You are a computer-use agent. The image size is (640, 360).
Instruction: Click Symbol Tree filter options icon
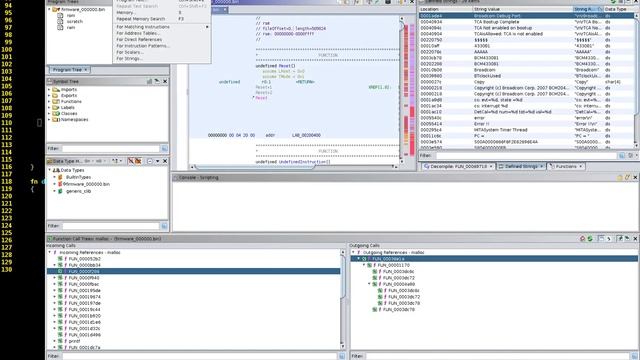click(164, 149)
